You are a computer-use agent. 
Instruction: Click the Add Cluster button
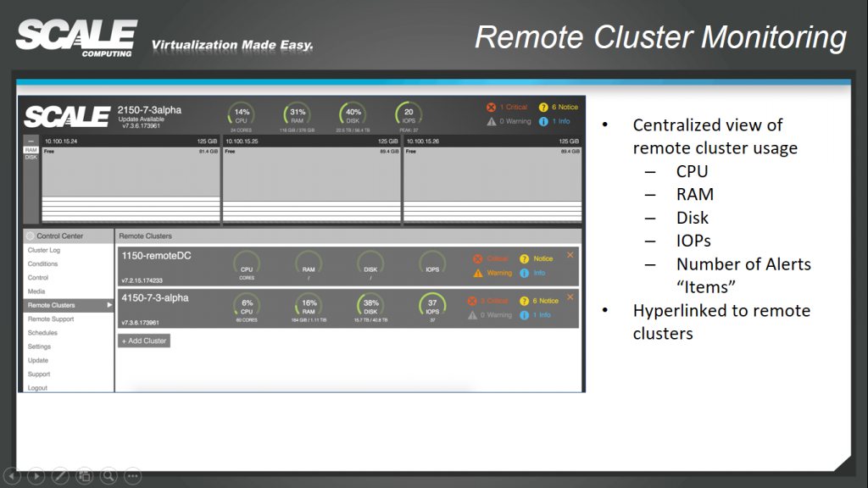point(144,341)
